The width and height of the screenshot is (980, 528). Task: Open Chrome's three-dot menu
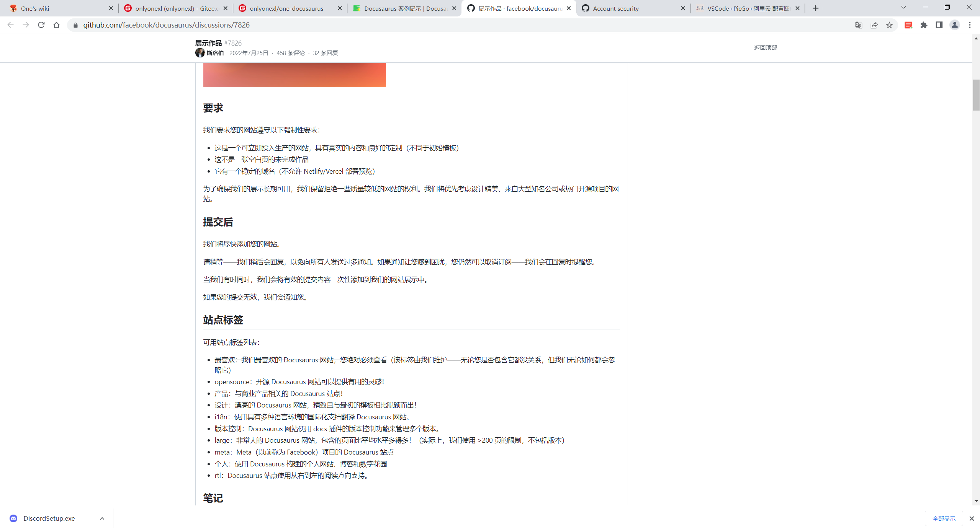(x=970, y=25)
